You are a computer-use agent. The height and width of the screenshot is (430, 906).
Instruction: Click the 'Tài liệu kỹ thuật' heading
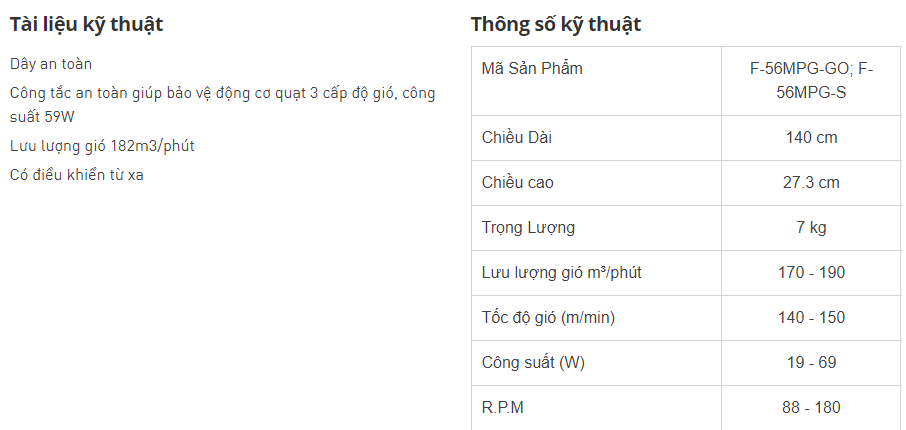point(86,24)
